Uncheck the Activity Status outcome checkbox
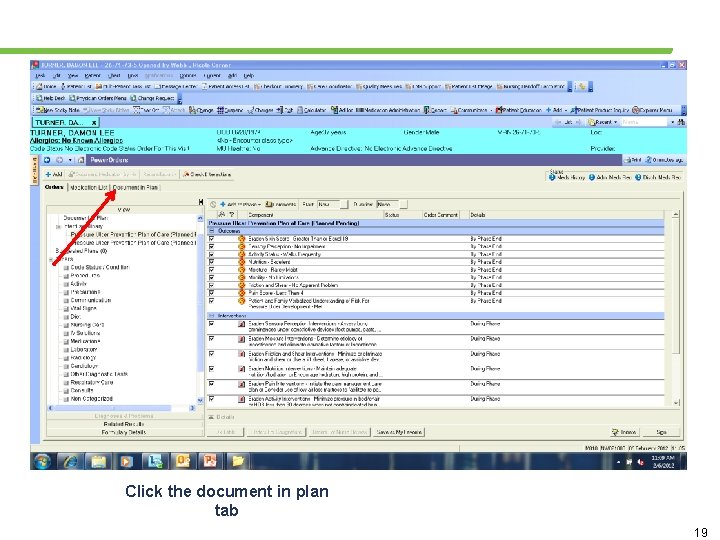 coord(212,254)
